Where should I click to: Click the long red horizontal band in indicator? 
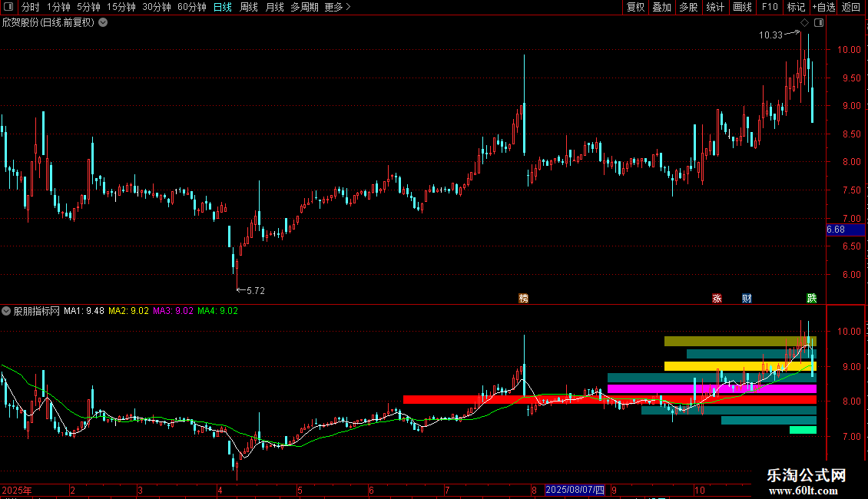click(x=609, y=399)
